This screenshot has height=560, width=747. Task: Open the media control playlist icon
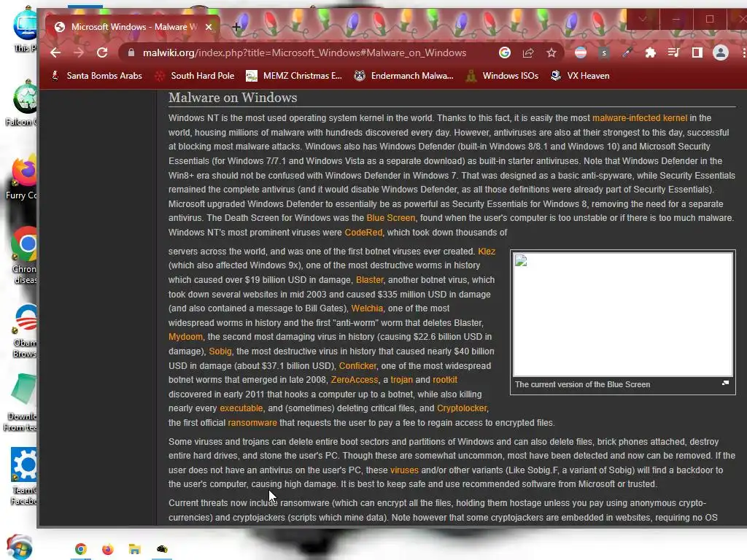tap(673, 52)
